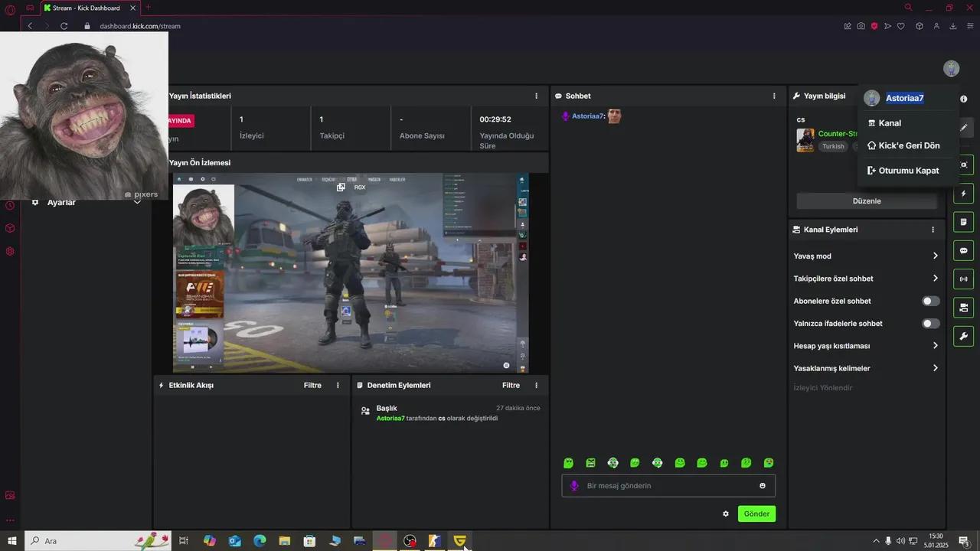
Task: Click the Turkish language tag
Action: [833, 146]
